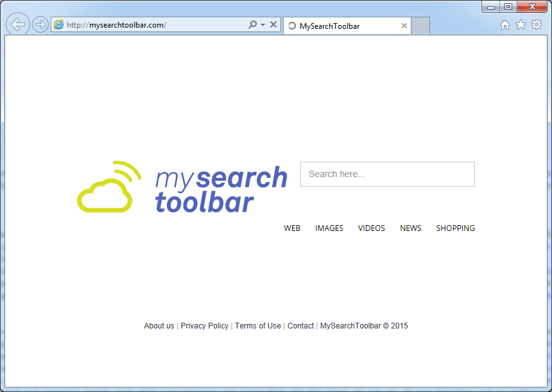This screenshot has height=392, width=552.
Task: Open Favorites with the star icon
Action: (521, 24)
